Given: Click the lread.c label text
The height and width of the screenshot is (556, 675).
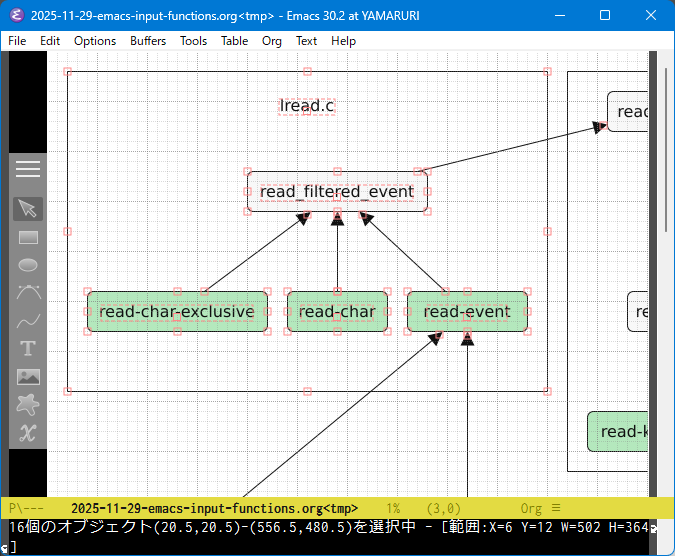Looking at the screenshot, I should (307, 106).
